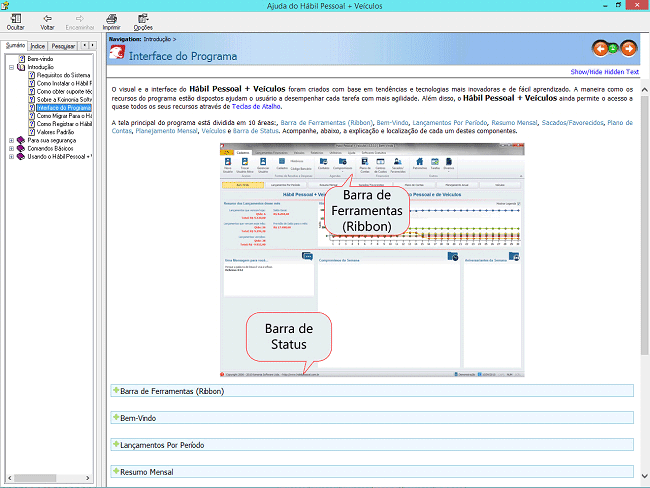Click the content pane vertical scrollbar thumb
Screen dimensions: 650x488
point(645,225)
